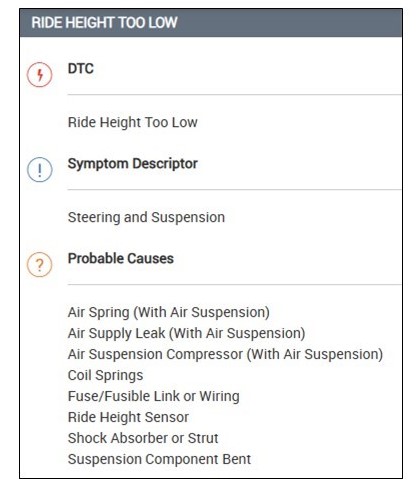Click the orange question mark Probable Causes icon
Viewport: 420px width, 490px height.
(x=39, y=265)
